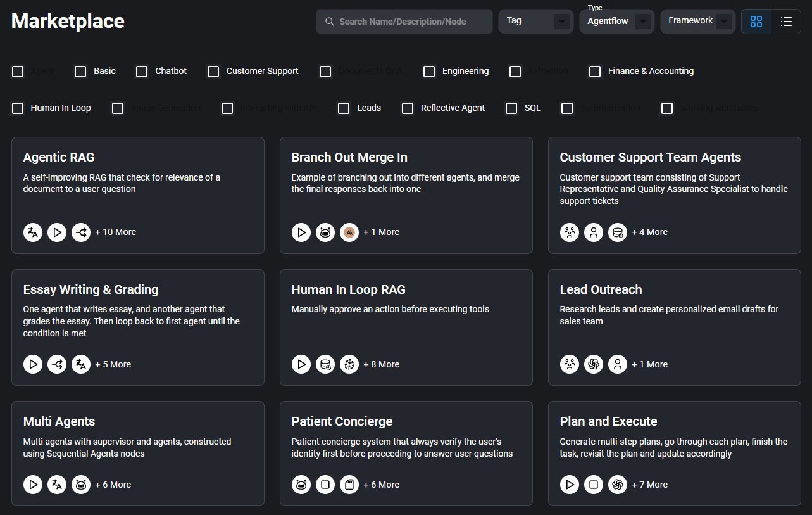This screenshot has height=515, width=812.
Task: Click robot icon on Patient Concierge card
Action: click(x=301, y=485)
